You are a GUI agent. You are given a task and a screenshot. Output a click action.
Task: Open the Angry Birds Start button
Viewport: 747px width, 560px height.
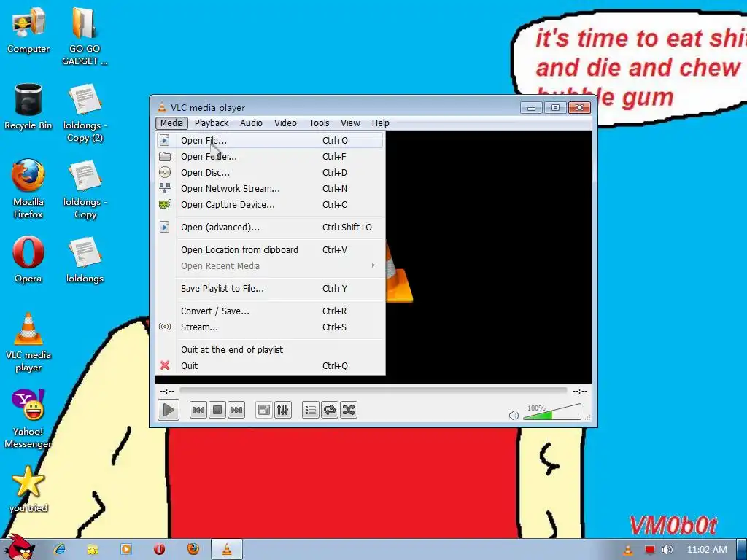[x=19, y=548]
